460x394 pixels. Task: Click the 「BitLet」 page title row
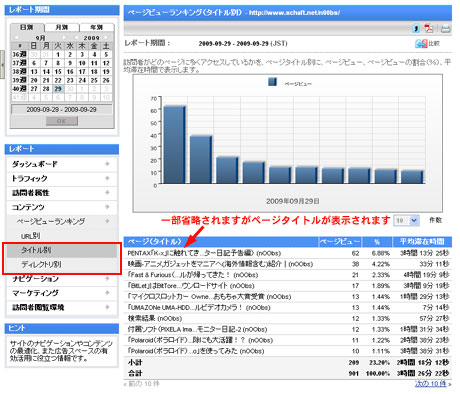coord(191,286)
